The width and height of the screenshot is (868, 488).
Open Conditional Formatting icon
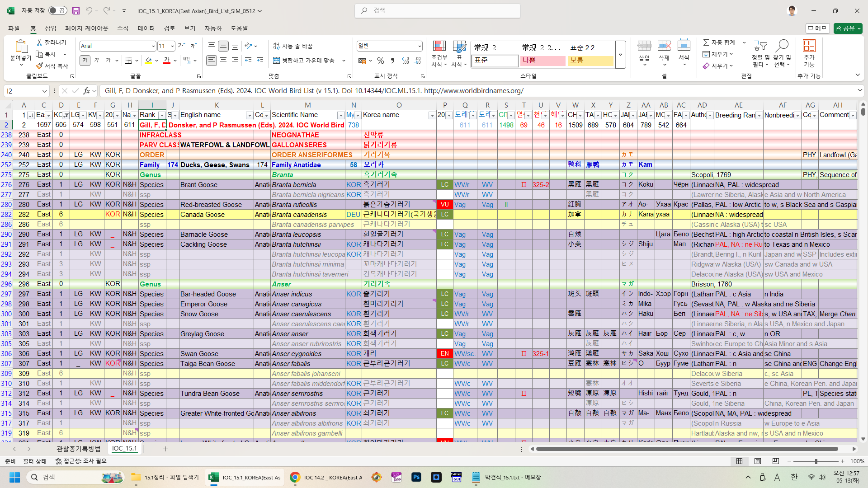point(439,46)
